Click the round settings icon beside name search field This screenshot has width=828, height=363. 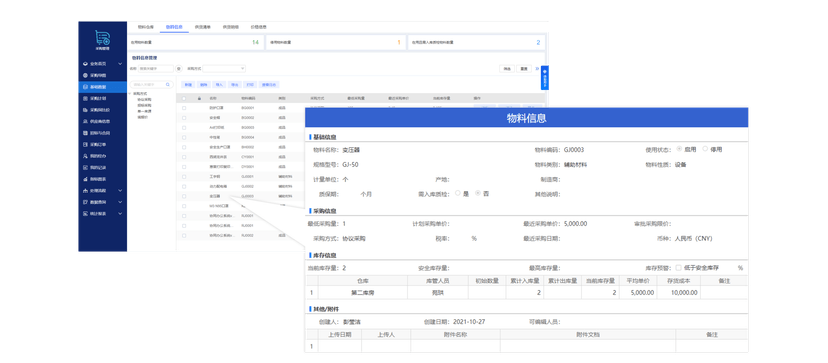[178, 69]
